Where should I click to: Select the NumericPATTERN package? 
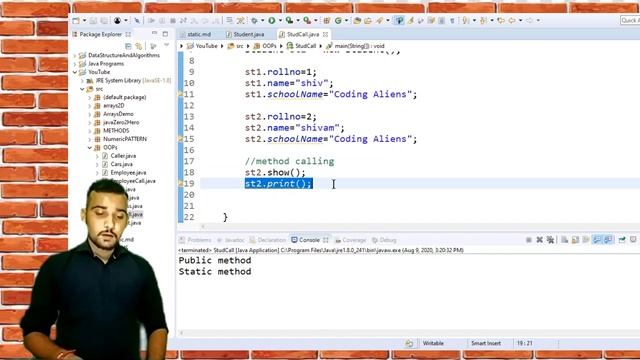(124, 139)
